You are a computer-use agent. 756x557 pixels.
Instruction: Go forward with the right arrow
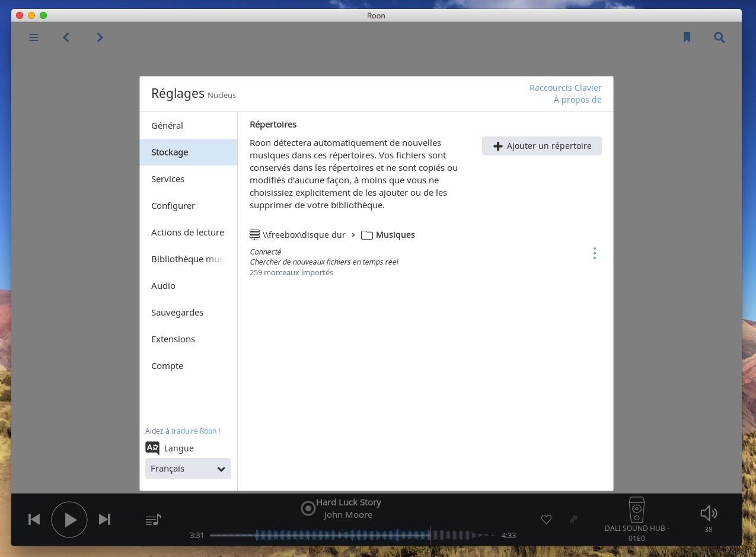coord(100,37)
